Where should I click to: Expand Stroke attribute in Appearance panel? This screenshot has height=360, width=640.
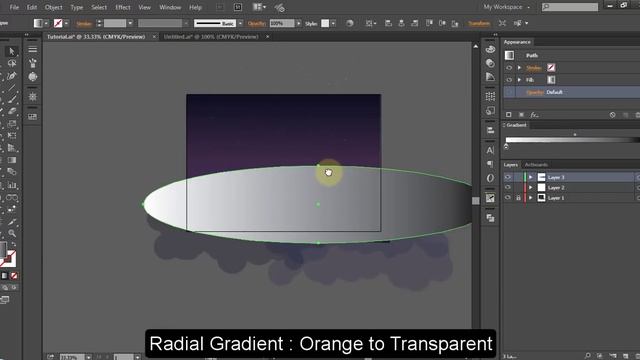coord(519,68)
